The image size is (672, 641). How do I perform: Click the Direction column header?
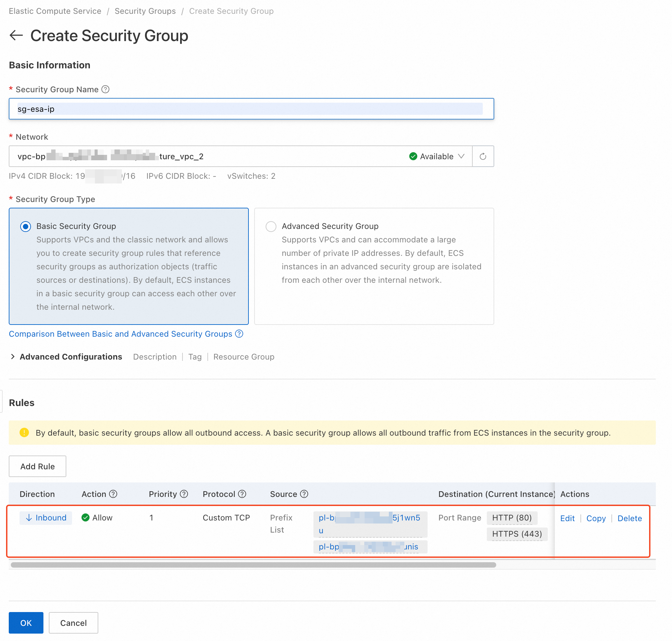coord(37,494)
